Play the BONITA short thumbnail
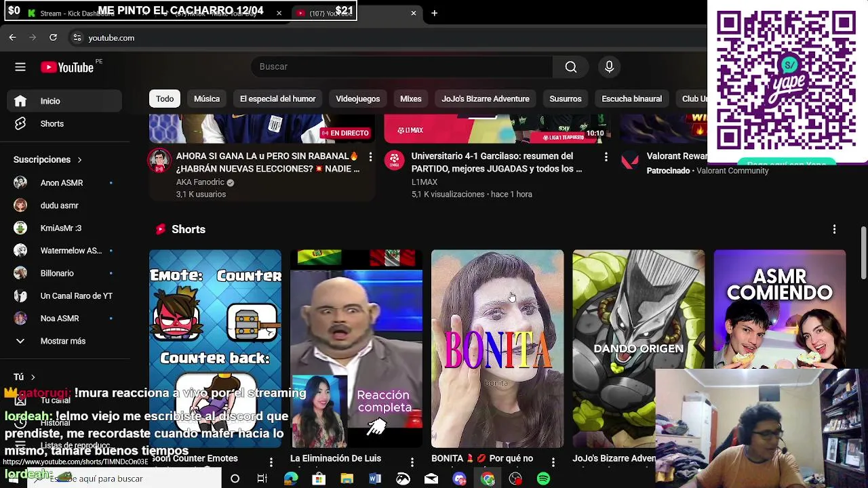The image size is (868, 488). click(497, 348)
